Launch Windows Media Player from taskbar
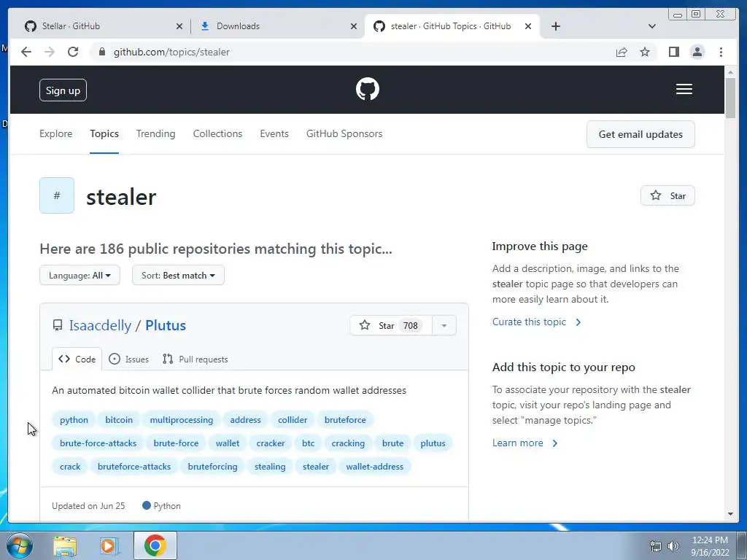The width and height of the screenshot is (747, 560). [x=109, y=545]
